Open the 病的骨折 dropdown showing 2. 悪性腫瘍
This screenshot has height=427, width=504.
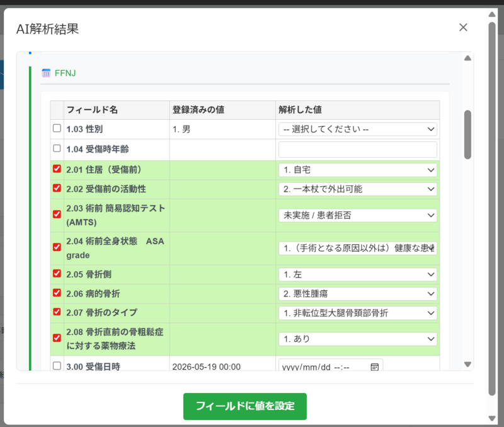pos(358,294)
